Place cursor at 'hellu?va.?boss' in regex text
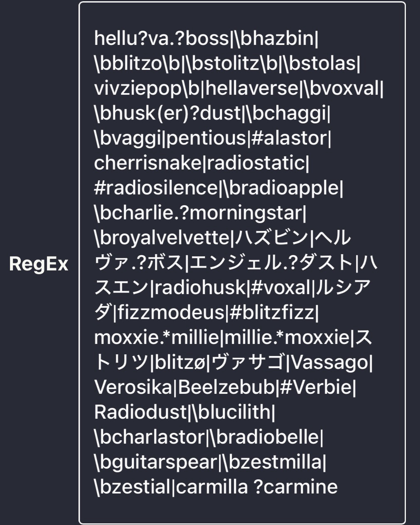This screenshot has width=420, height=525. 161,39
